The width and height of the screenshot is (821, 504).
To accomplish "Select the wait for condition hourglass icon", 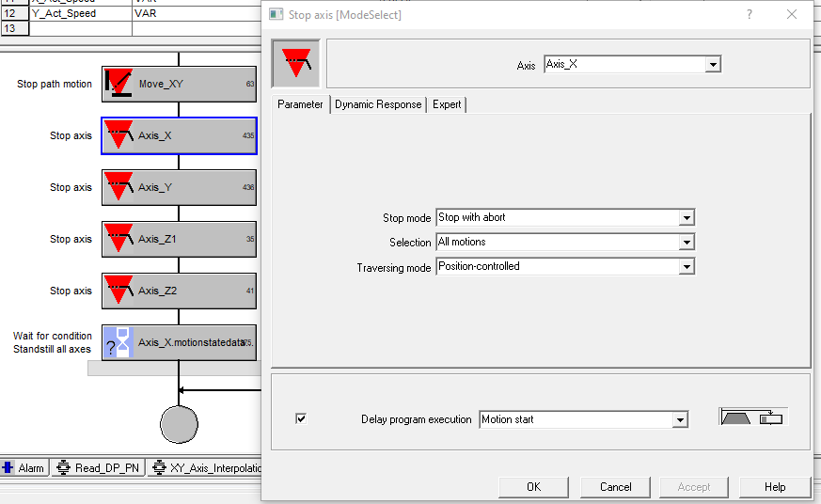I will point(118,342).
